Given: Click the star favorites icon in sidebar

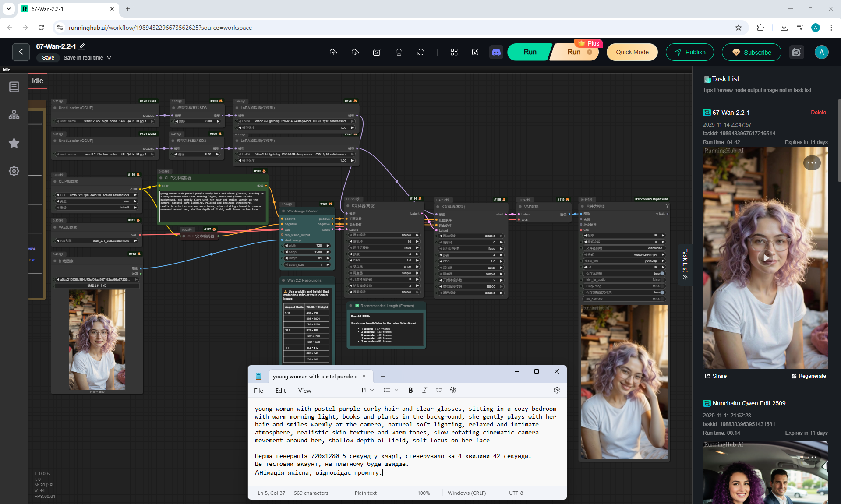Looking at the screenshot, I should coord(14,143).
